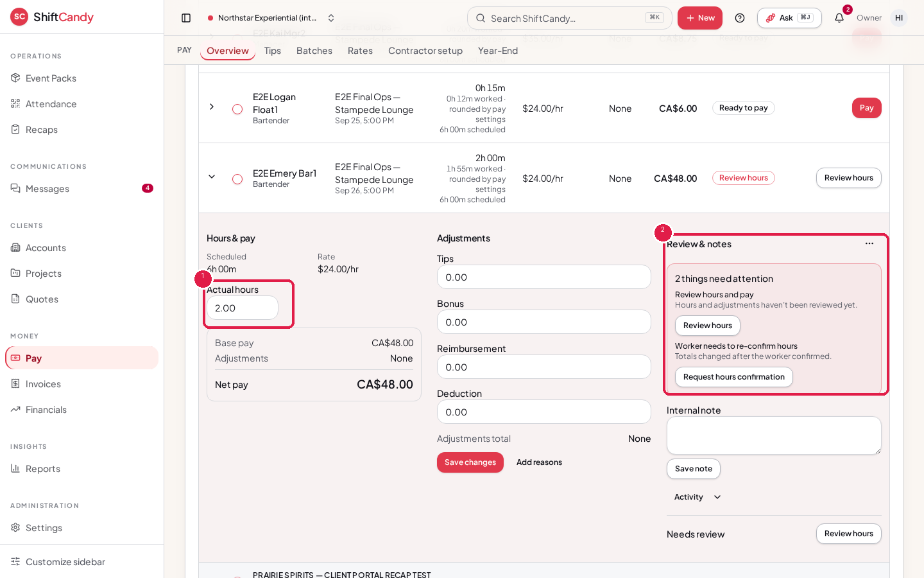Click Save note button
924x578 pixels.
coord(694,469)
